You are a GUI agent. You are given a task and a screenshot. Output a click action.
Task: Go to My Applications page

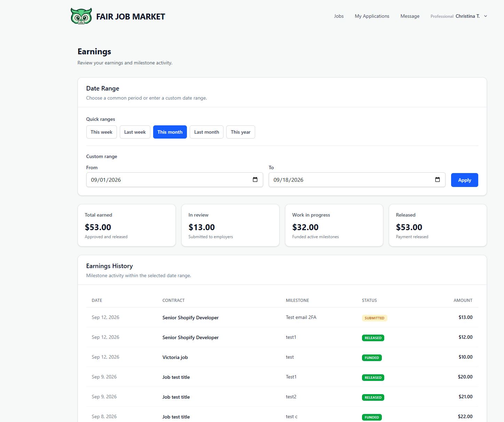[372, 16]
